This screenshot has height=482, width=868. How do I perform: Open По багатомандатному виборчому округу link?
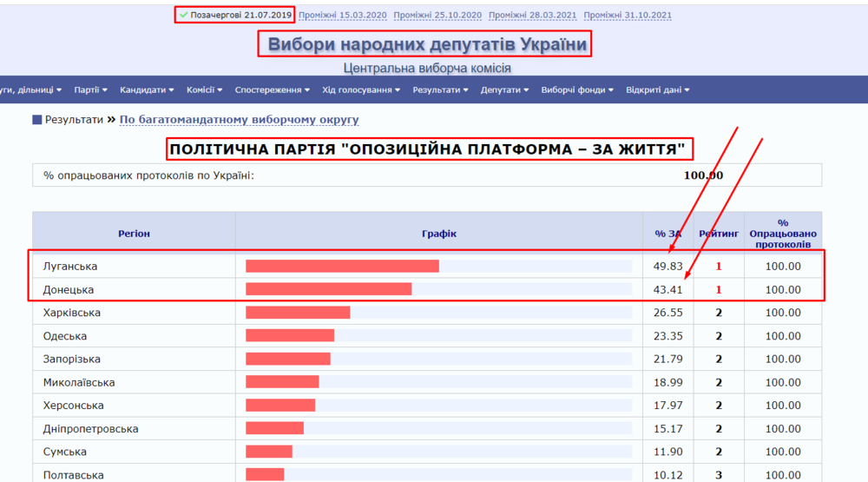pos(240,120)
